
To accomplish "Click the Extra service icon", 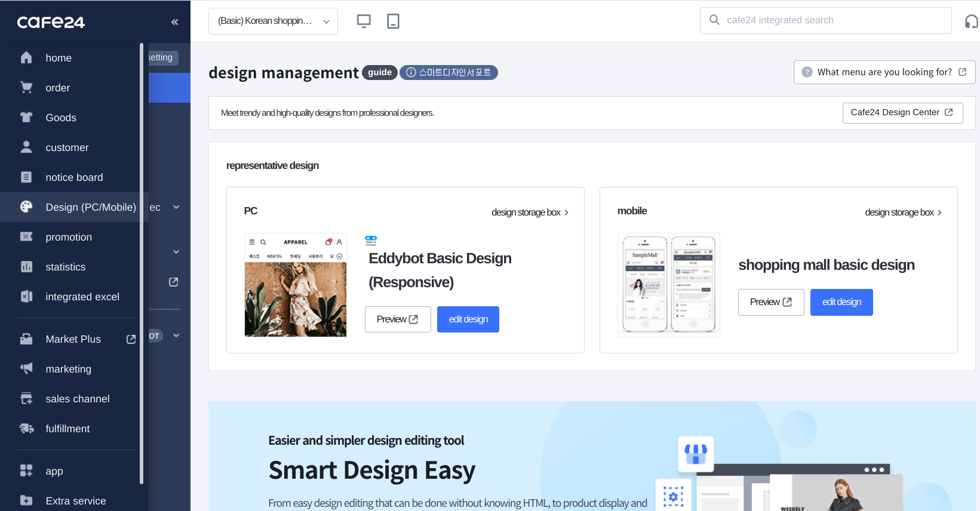I will tap(26, 500).
